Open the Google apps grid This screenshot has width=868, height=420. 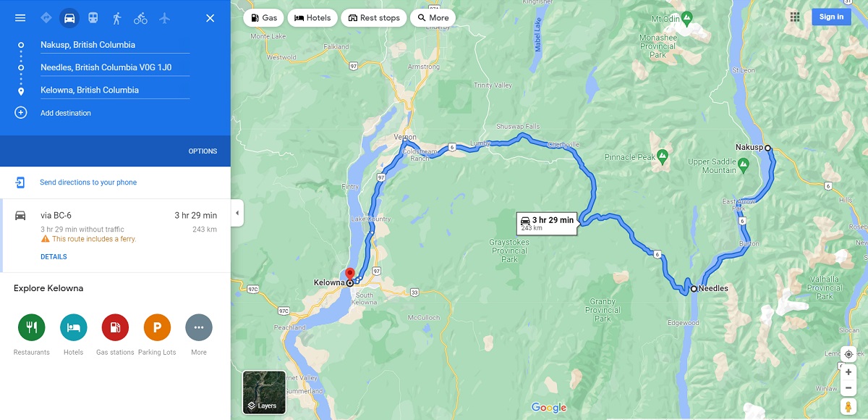(x=795, y=17)
